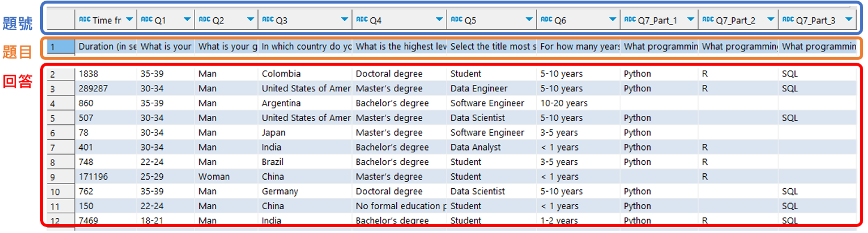
Task: Open the Q7_Part_1 column dropdown arrow
Action: click(x=690, y=20)
